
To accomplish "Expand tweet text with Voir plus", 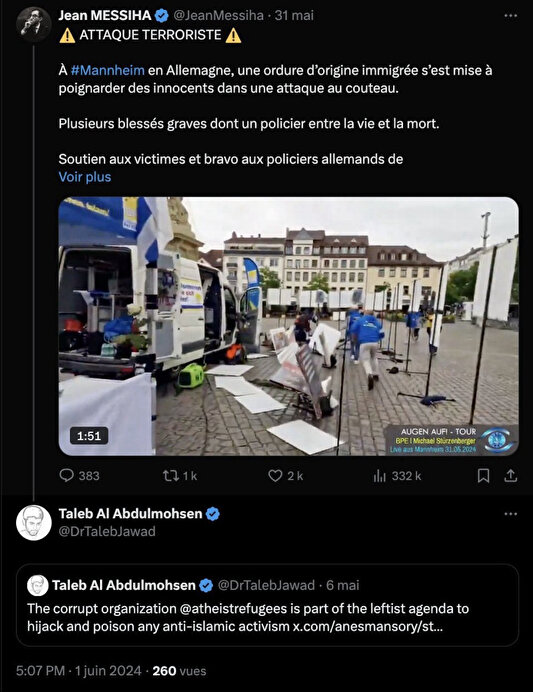I will pos(85,177).
